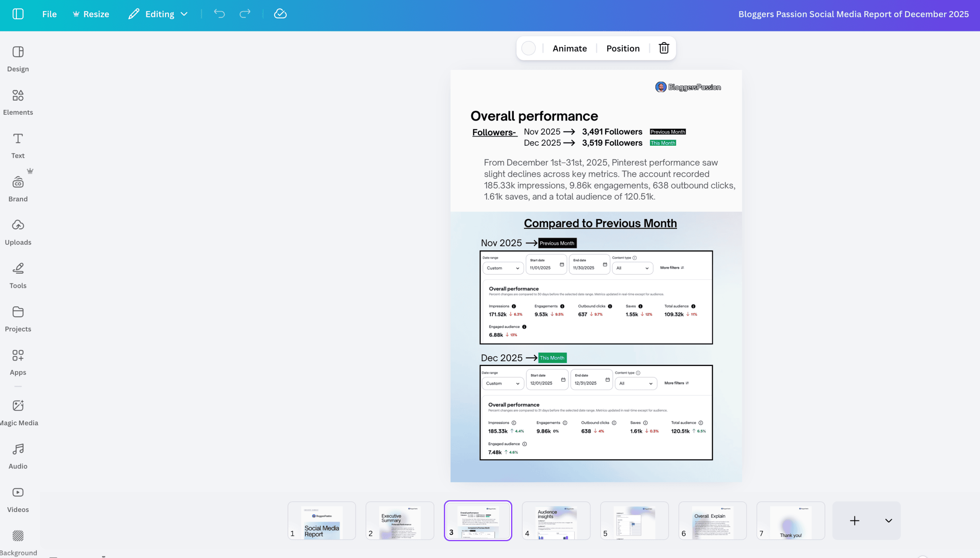The height and width of the screenshot is (558, 980).
Task: Open the Audio panel
Action: tap(18, 456)
